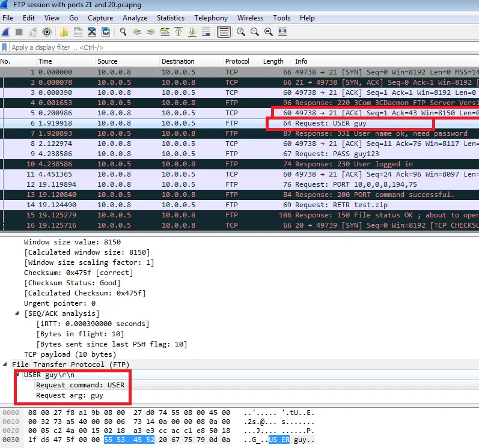Collapse the SEQ/ACK analysis tree node

click(17, 313)
